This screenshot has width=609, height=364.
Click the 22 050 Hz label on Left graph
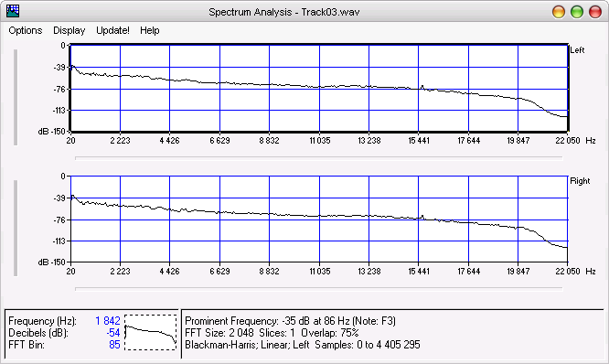568,141
